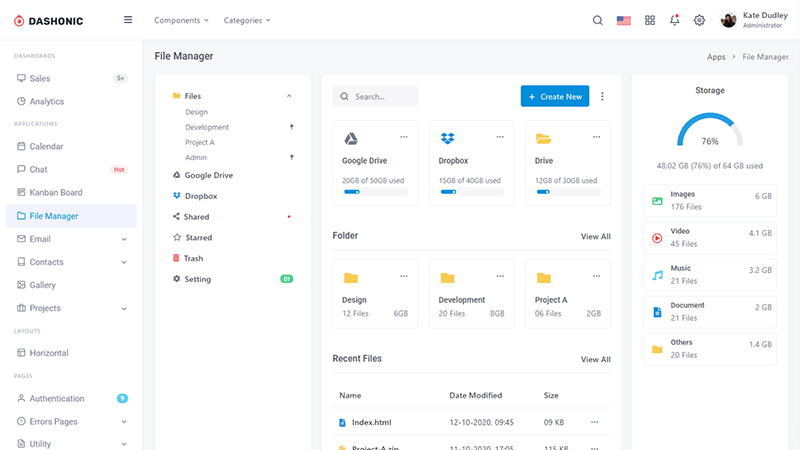The height and width of the screenshot is (450, 800).
Task: Open the Development folder card
Action: pyautogui.click(x=471, y=294)
